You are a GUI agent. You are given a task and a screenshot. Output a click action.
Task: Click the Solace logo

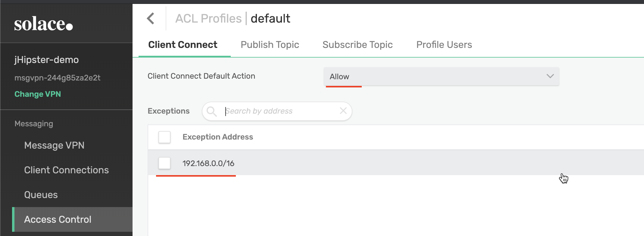click(44, 24)
